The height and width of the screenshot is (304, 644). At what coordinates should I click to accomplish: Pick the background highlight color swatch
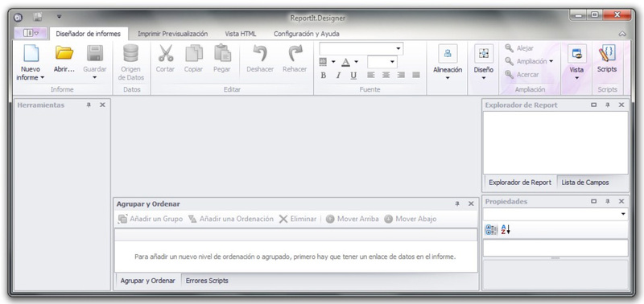pyautogui.click(x=323, y=62)
